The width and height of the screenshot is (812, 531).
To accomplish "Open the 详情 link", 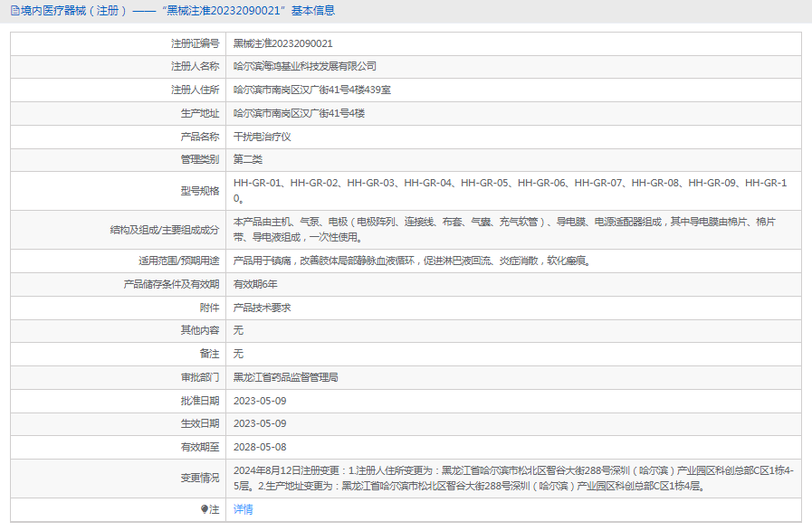I will click(x=243, y=510).
